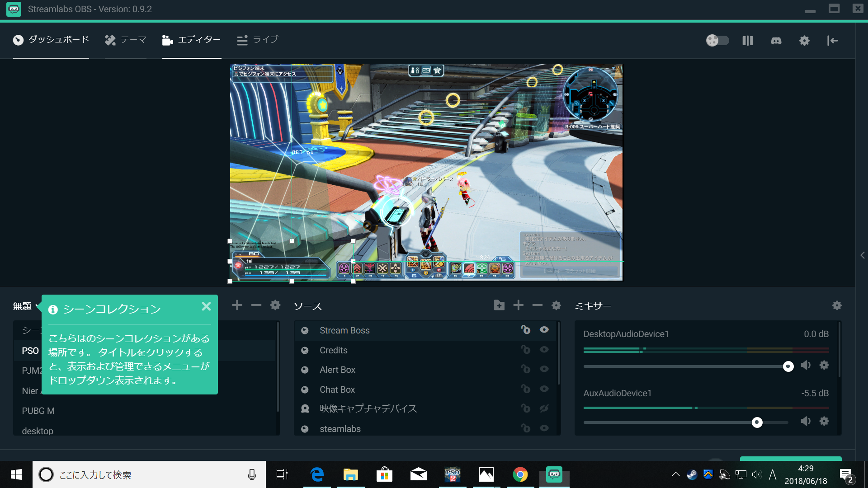
Task: Select the 映像キャプチャデバイス source
Action: (426, 409)
